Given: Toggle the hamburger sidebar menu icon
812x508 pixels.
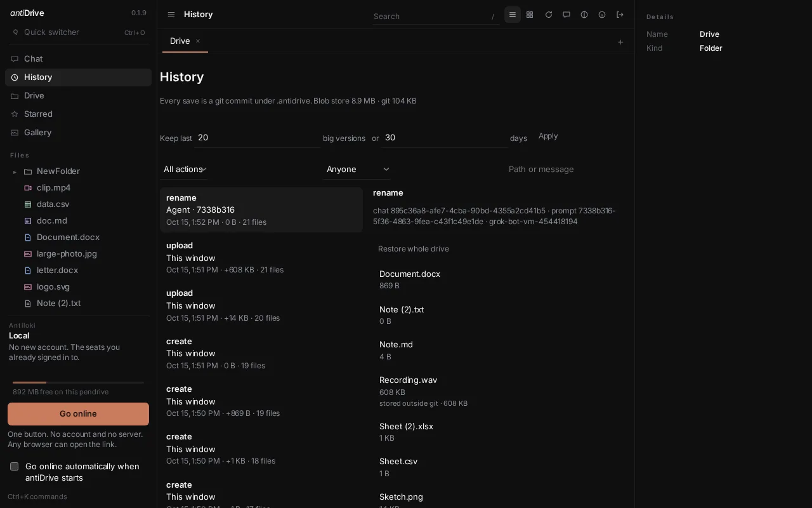Looking at the screenshot, I should [171, 15].
